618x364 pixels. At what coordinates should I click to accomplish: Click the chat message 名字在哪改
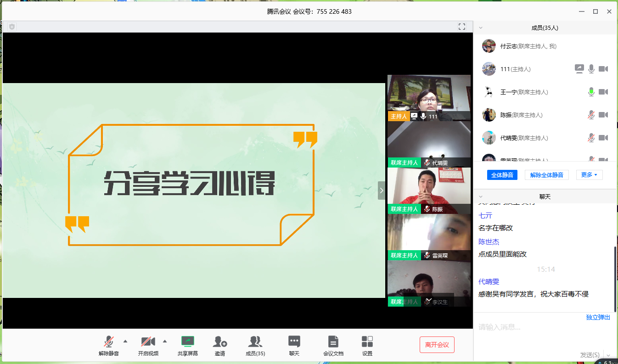[x=495, y=228]
